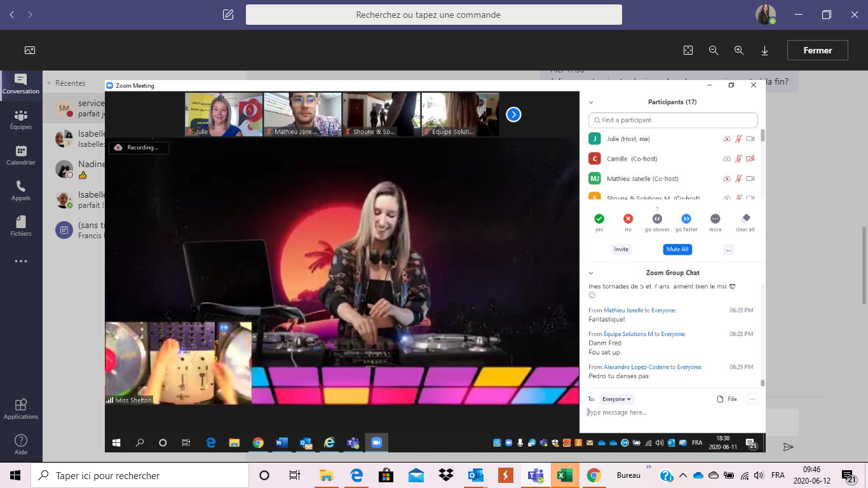The height and width of the screenshot is (488, 868).
Task: Click the File attach icon in Zoom chat
Action: pos(726,399)
